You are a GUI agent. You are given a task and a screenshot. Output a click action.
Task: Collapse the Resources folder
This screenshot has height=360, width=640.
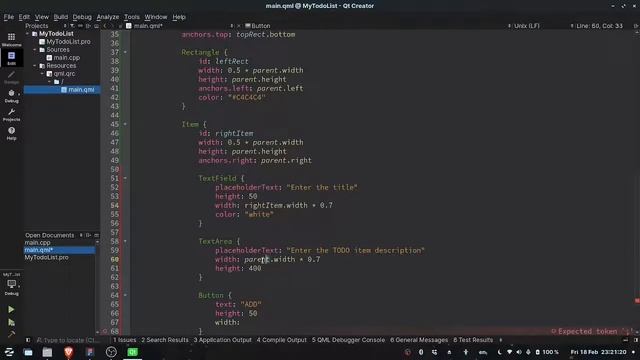pyautogui.click(x=35, y=66)
